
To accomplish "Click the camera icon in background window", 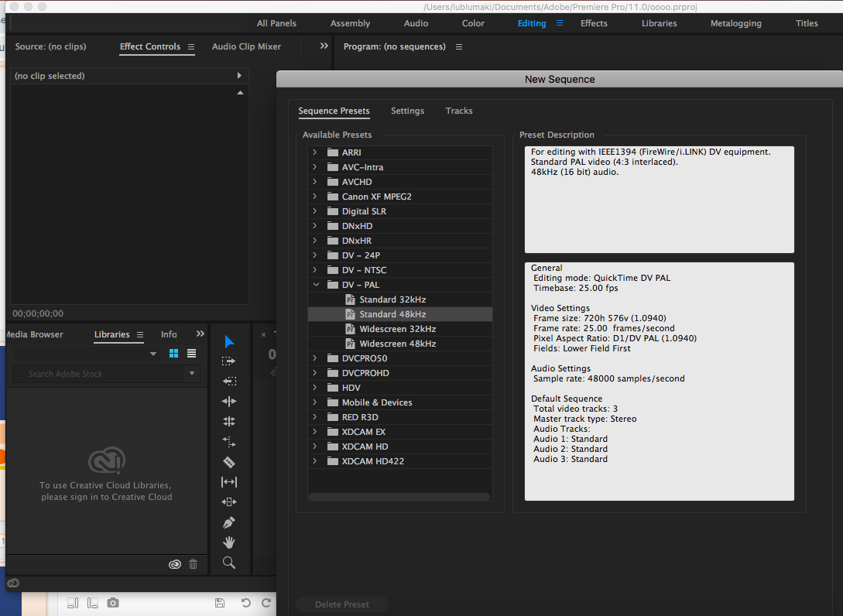I will [x=113, y=603].
